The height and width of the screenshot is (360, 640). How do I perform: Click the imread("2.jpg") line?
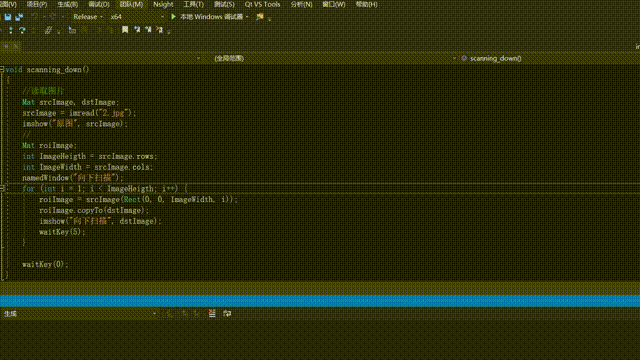pyautogui.click(x=79, y=113)
